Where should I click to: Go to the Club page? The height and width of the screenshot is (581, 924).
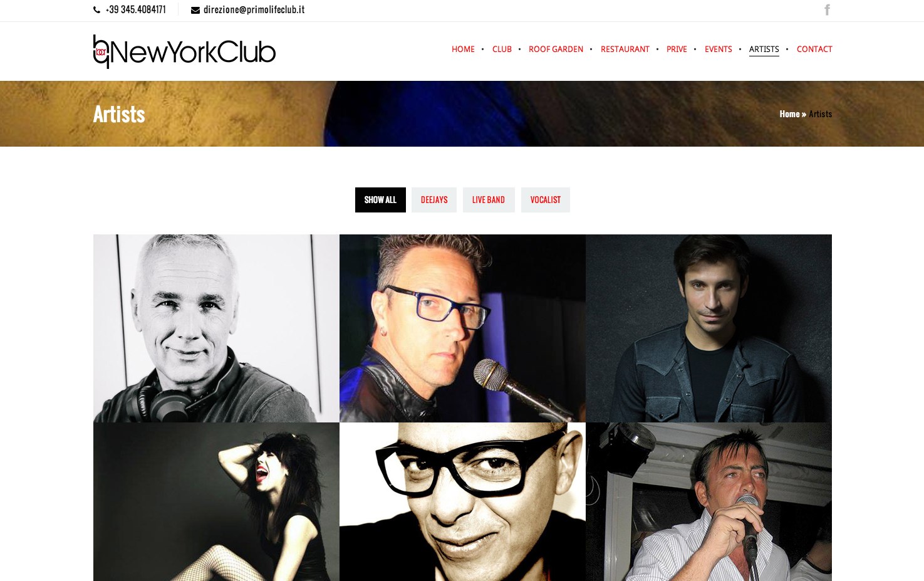(x=502, y=49)
